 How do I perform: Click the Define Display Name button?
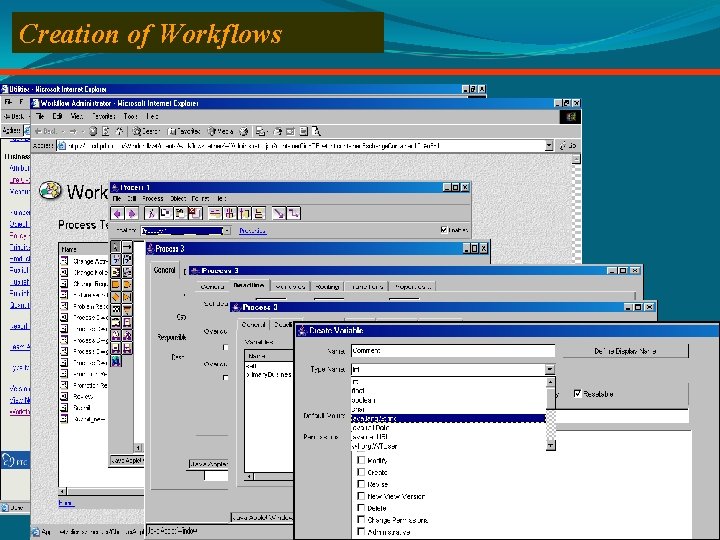coord(625,351)
